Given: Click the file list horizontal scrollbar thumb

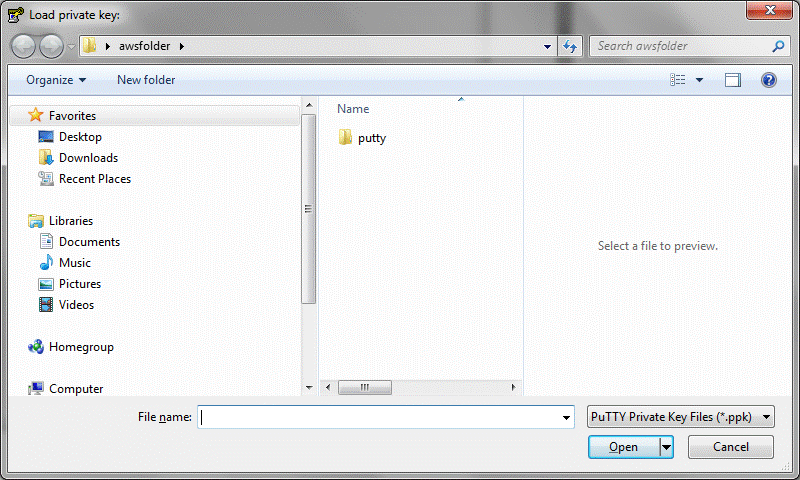Looking at the screenshot, I should (x=365, y=387).
